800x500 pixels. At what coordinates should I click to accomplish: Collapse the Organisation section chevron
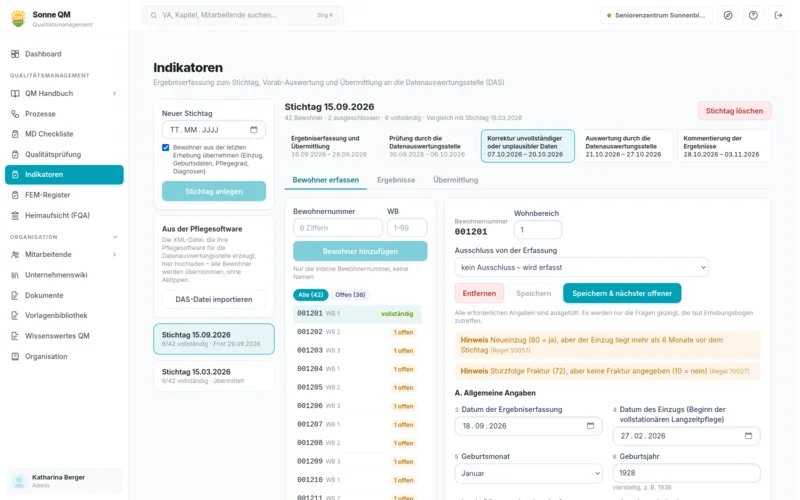click(115, 237)
